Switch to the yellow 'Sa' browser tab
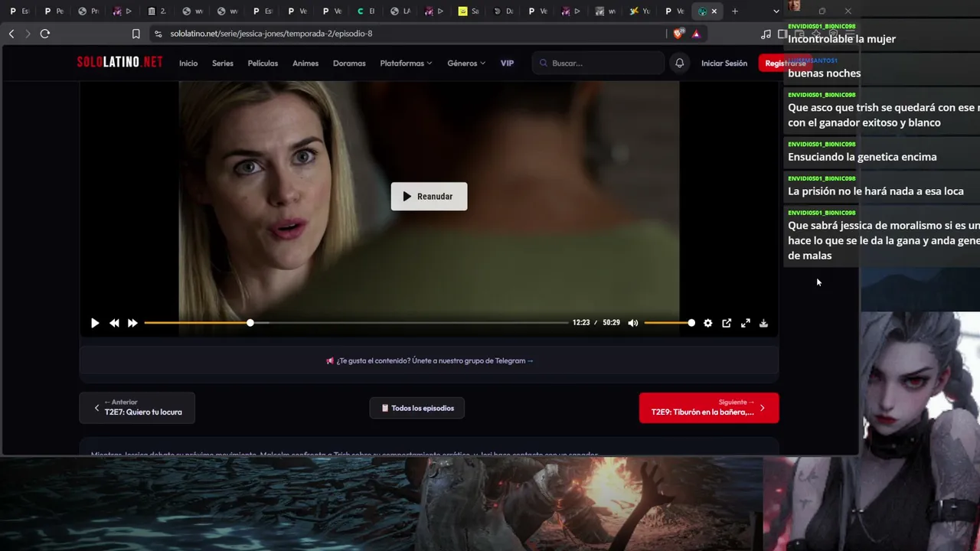This screenshot has width=980, height=551. tap(469, 11)
